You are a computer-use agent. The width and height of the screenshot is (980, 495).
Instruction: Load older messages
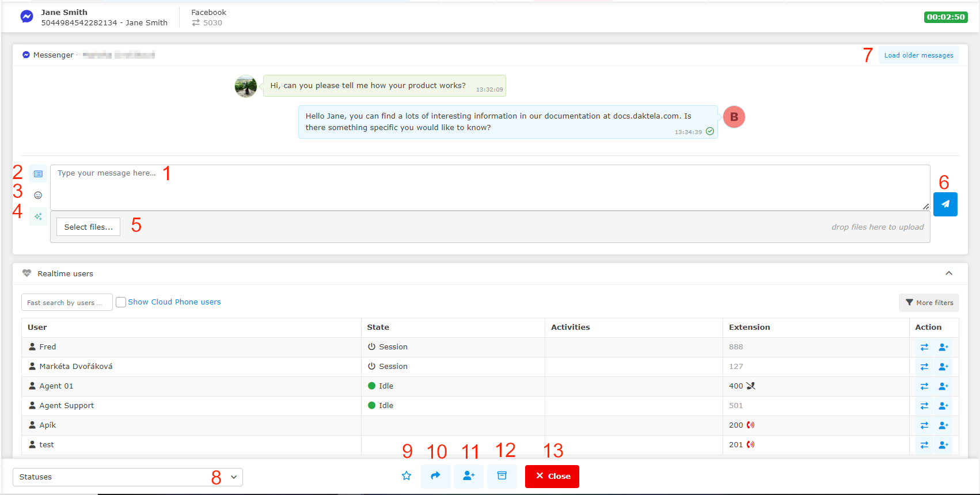point(918,55)
